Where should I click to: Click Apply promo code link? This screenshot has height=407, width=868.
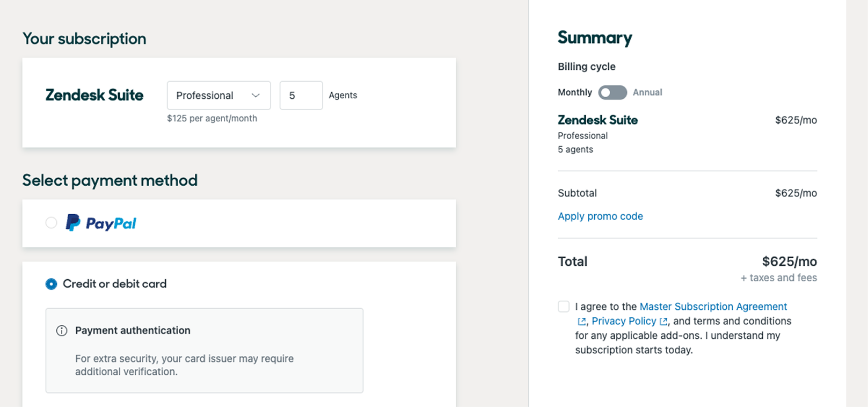600,216
